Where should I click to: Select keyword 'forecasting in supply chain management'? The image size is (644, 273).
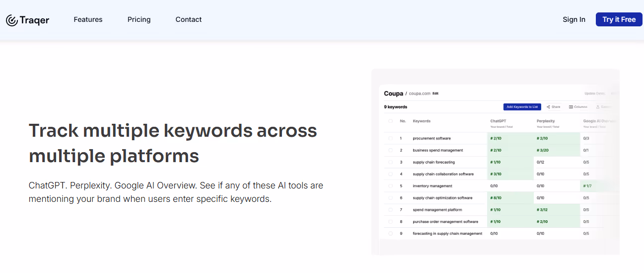(x=447, y=234)
